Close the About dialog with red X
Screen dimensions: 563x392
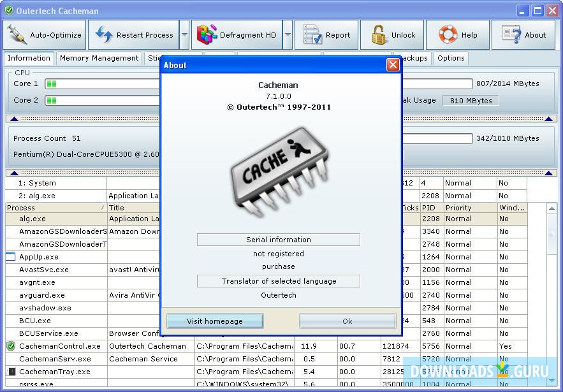[393, 65]
